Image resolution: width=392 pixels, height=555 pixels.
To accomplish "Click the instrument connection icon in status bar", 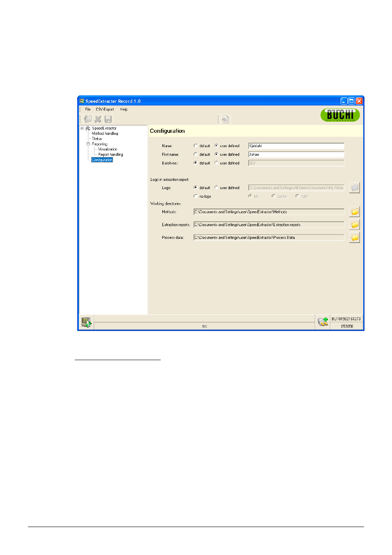I will pos(86,322).
